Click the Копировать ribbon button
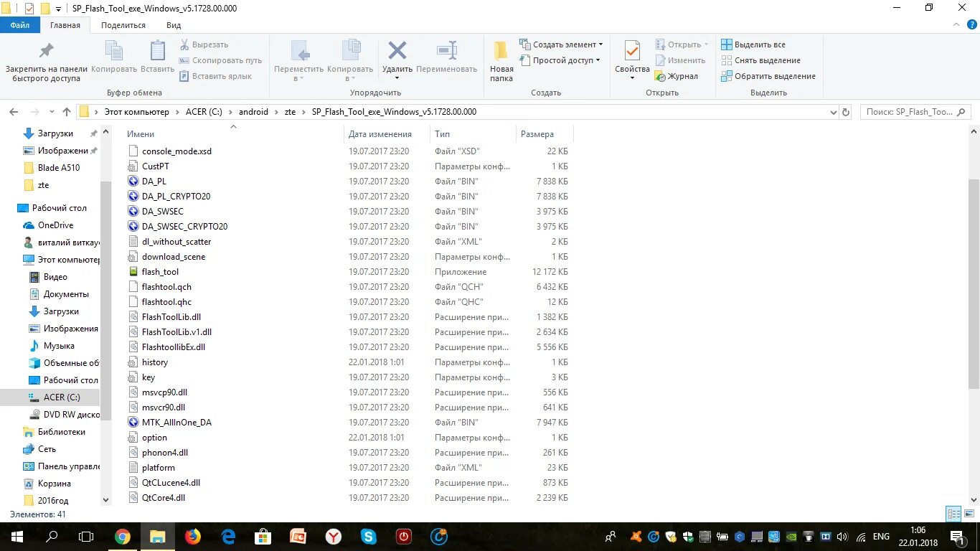980x551 pixels. tap(114, 57)
